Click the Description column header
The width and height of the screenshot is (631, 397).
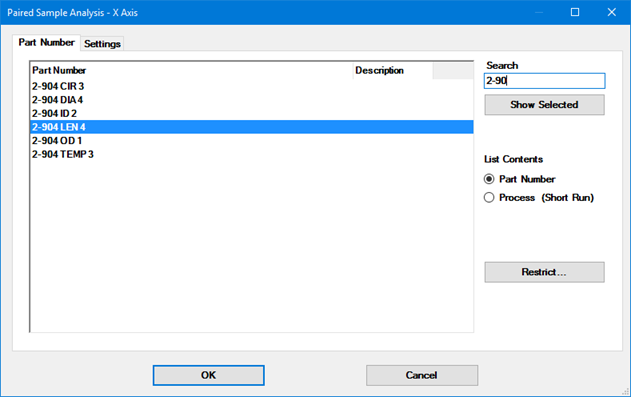coord(393,70)
